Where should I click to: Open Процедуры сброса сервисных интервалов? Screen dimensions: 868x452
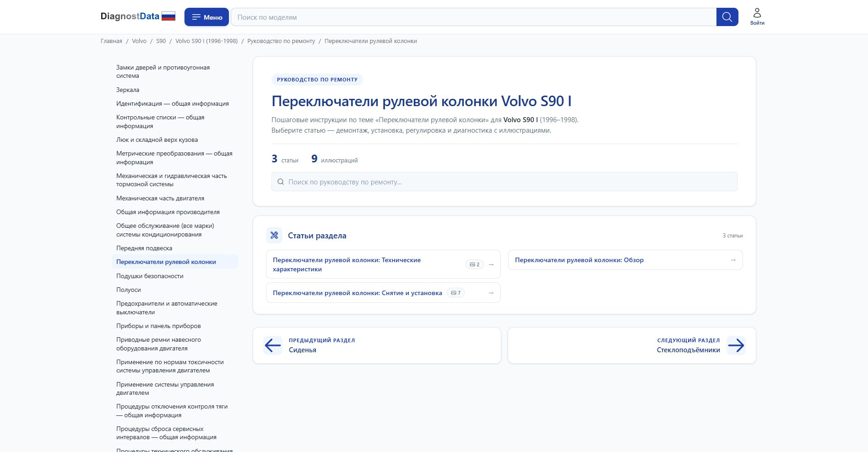tap(174, 433)
